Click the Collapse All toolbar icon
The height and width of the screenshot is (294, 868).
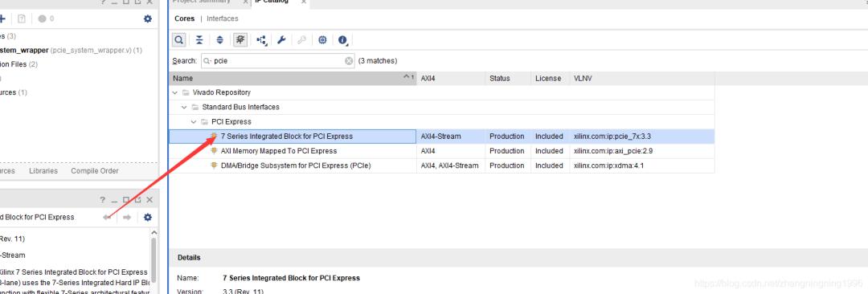(199, 40)
